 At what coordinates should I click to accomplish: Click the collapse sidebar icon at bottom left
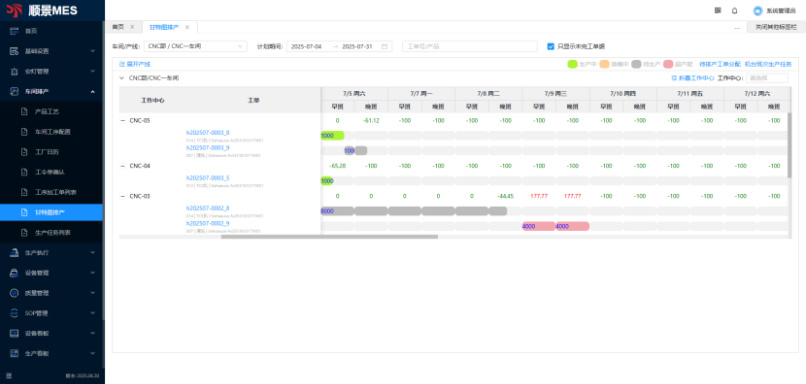tap(9, 376)
